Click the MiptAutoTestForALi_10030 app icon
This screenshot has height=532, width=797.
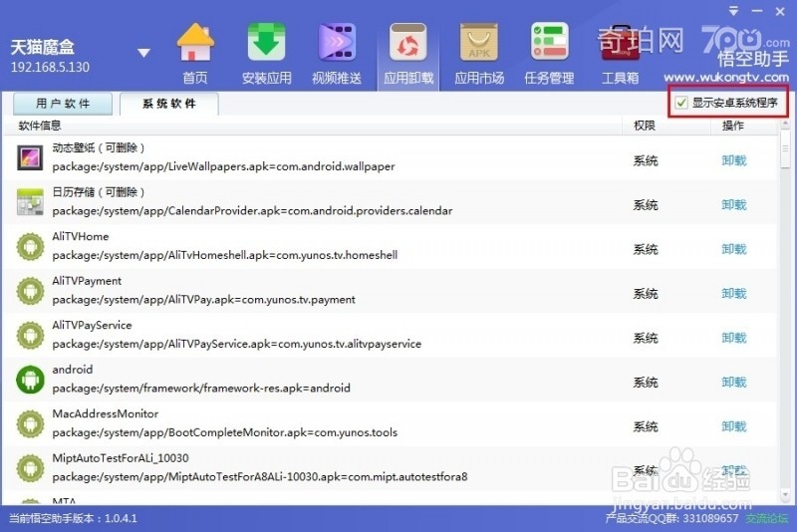[x=30, y=468]
